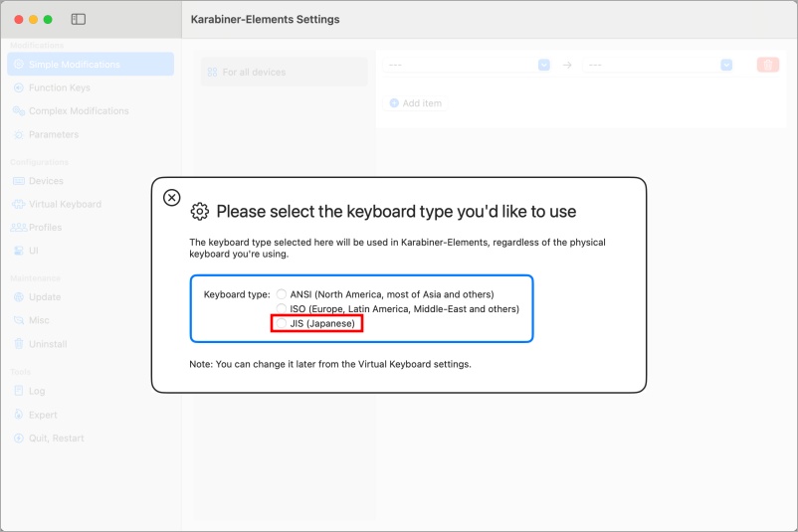This screenshot has width=798, height=532.
Task: Open the Complex Modifications section
Action: click(x=78, y=111)
